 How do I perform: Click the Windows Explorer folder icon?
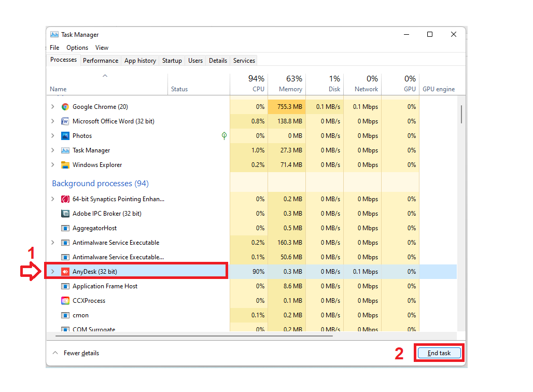pos(65,165)
